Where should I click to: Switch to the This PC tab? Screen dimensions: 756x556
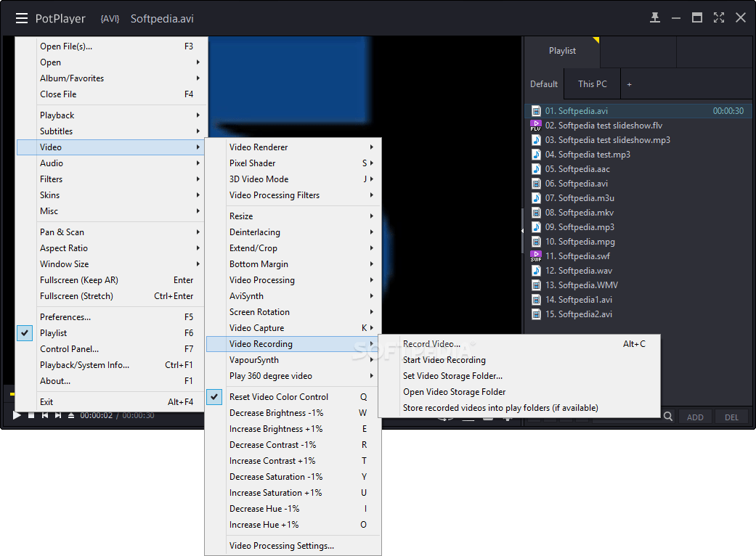(592, 83)
